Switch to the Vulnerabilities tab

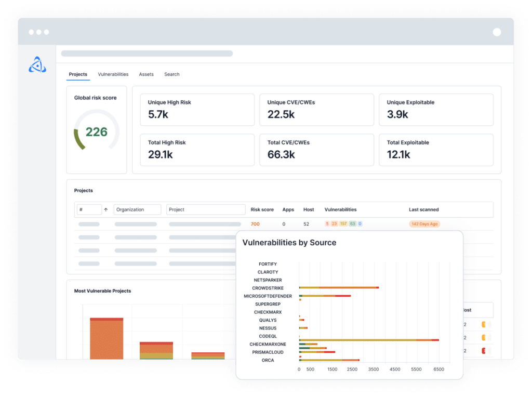coord(113,74)
